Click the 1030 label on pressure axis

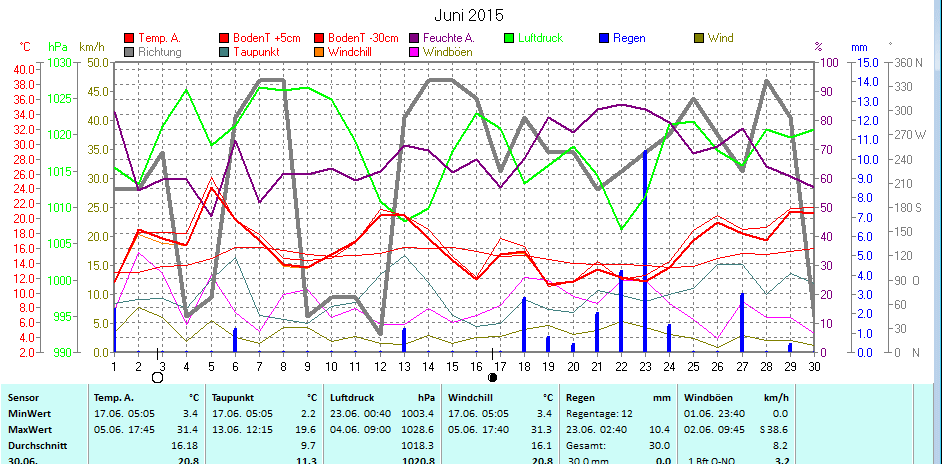coord(59,62)
